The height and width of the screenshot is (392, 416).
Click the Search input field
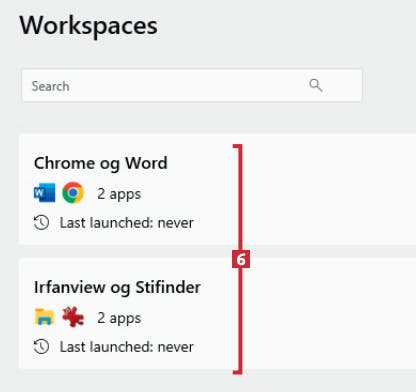(192, 86)
